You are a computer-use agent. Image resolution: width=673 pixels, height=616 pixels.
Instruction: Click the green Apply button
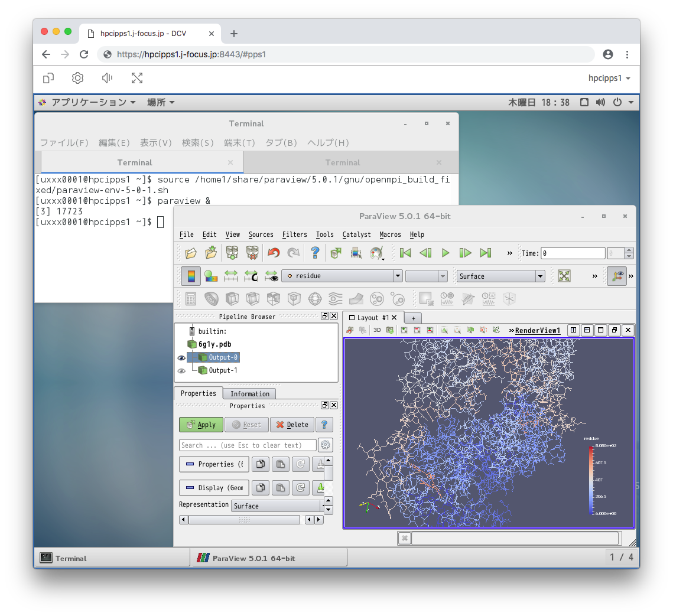click(x=201, y=425)
